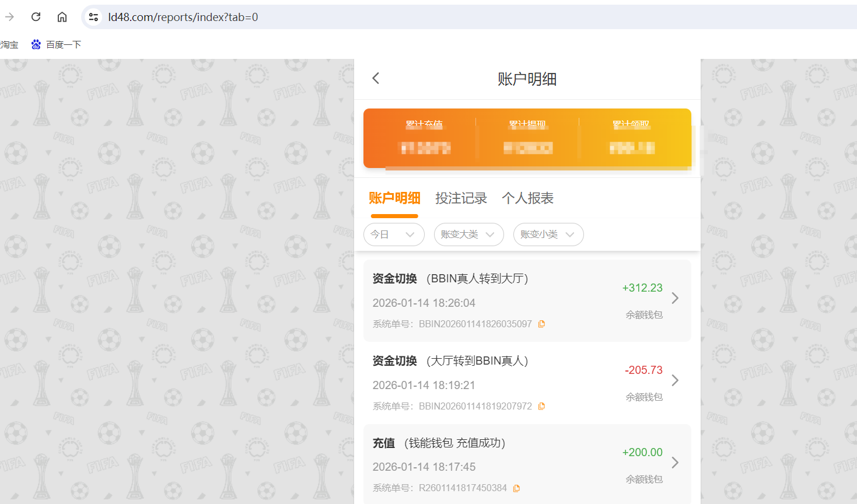Click the browser home icon

pos(62,16)
